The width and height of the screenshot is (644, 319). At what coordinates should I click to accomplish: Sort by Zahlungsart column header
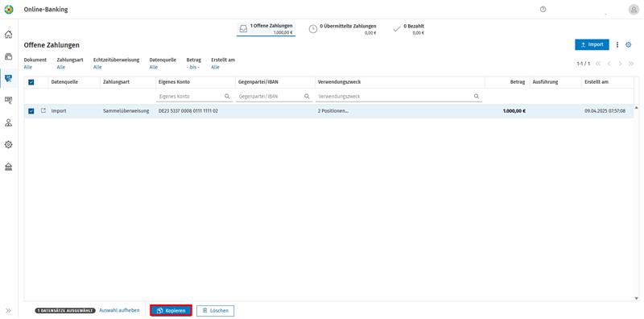[116, 82]
